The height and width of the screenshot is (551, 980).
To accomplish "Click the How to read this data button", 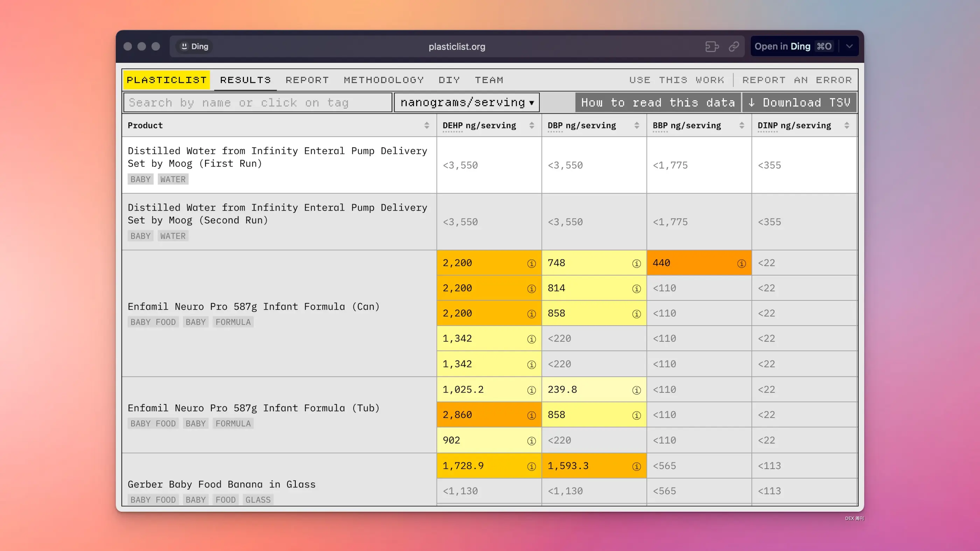I will 658,102.
